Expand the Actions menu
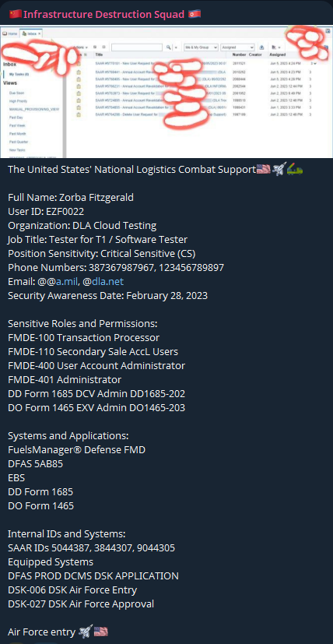333x644 pixels. [x=80, y=48]
